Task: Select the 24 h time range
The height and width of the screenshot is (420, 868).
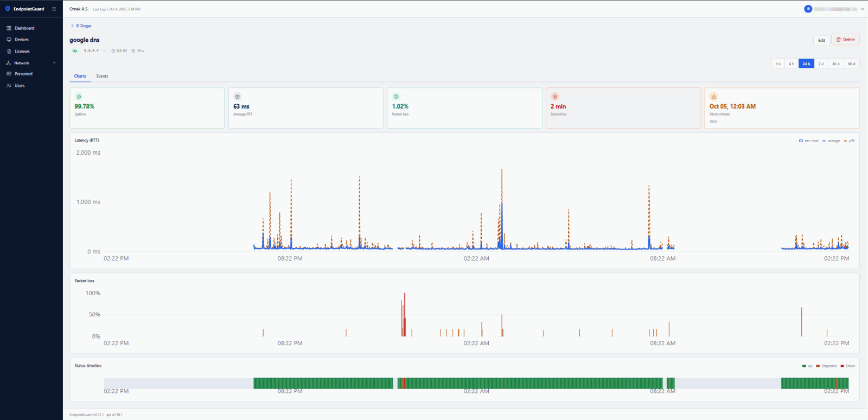Action: (806, 64)
